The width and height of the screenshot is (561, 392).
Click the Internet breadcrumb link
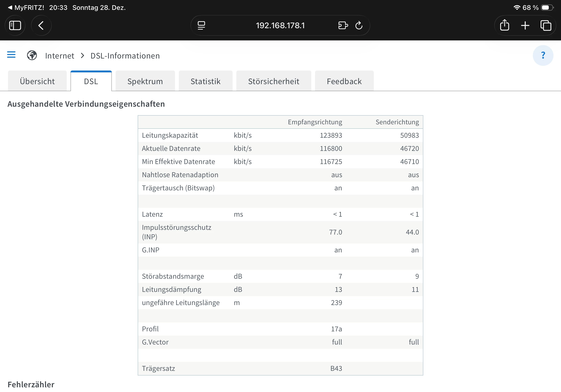[x=60, y=56]
